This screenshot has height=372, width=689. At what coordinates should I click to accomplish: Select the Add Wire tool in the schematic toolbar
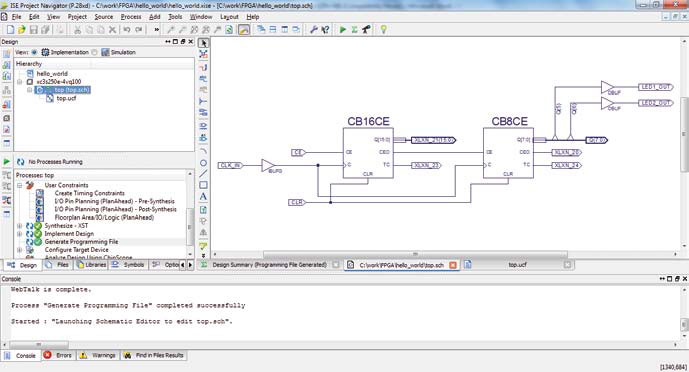click(203, 67)
